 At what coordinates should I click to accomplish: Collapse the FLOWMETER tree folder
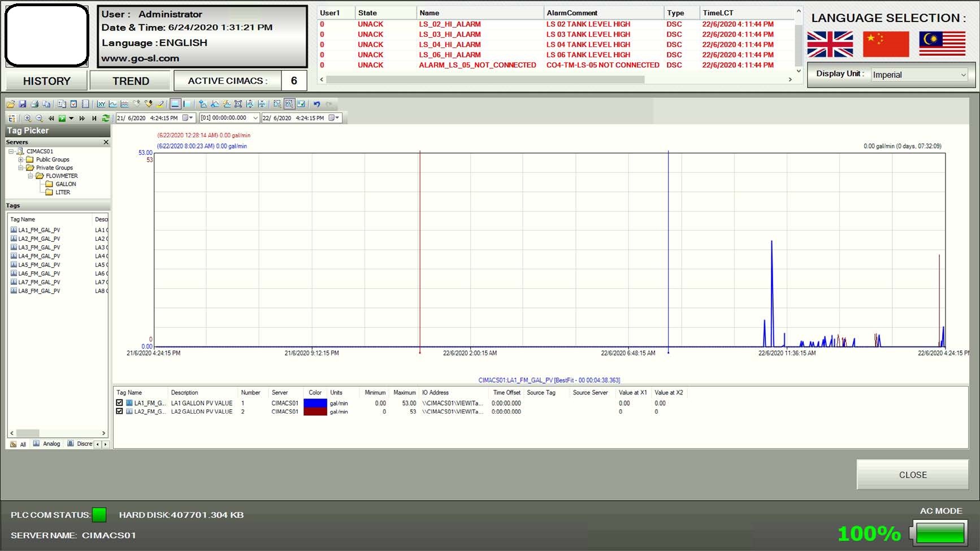[x=31, y=176]
